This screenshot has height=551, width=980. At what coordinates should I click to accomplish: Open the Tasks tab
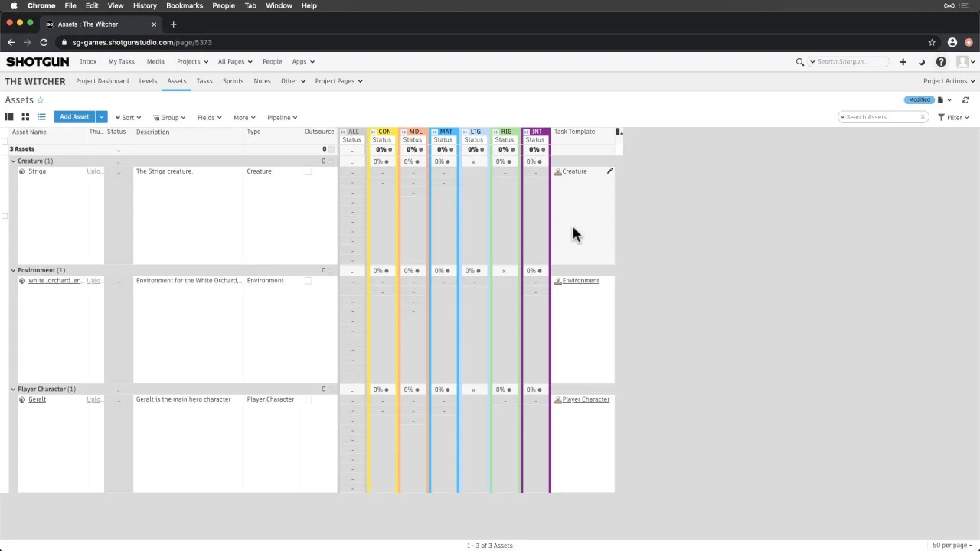204,81
